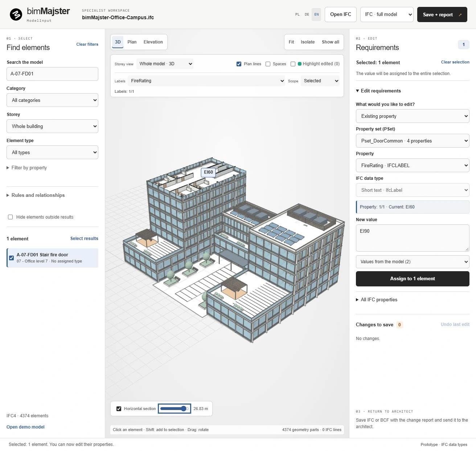Viewport: 476px width, 451px height.
Task: Open the IFC full model dropdown
Action: (x=387, y=15)
